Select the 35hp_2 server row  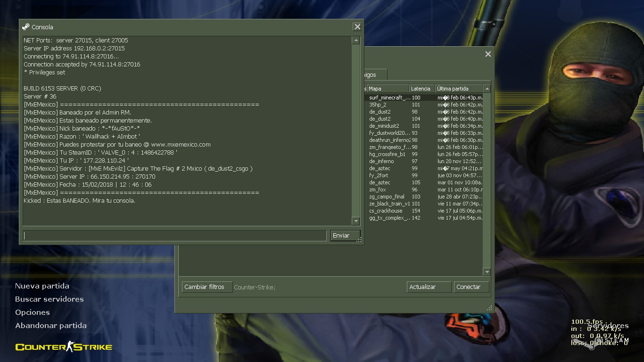(424, 105)
